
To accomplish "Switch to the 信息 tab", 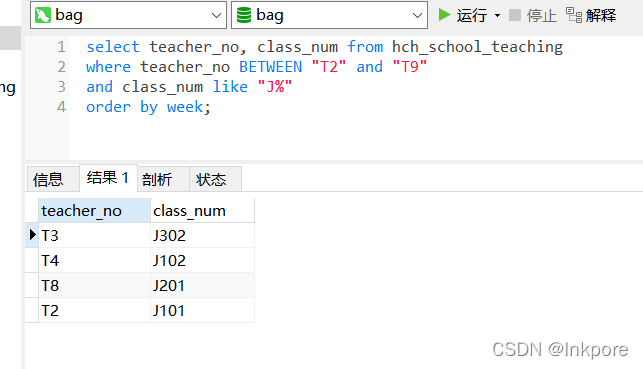I will click(x=53, y=179).
